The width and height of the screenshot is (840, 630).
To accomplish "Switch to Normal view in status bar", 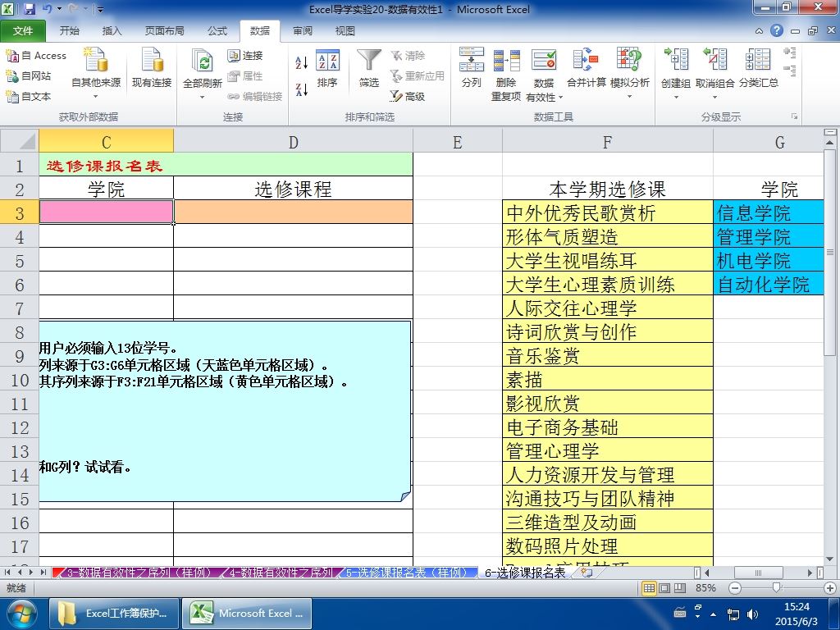I will [650, 588].
